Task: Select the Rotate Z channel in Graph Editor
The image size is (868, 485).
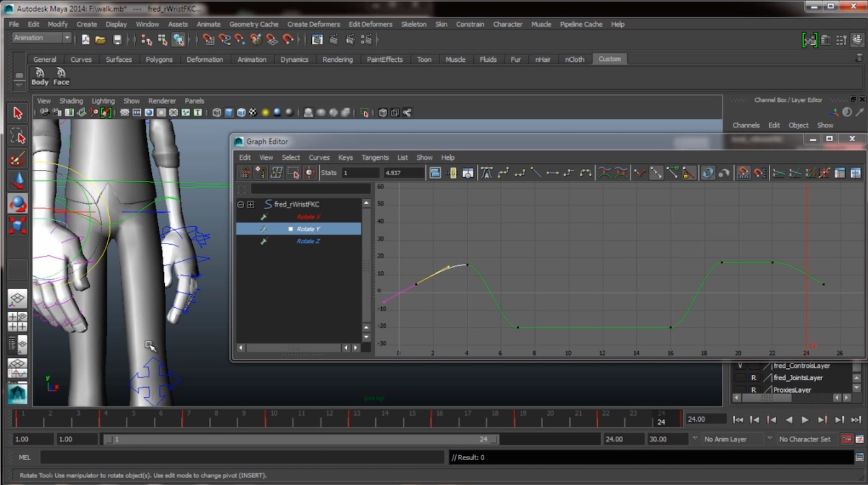Action: (308, 241)
